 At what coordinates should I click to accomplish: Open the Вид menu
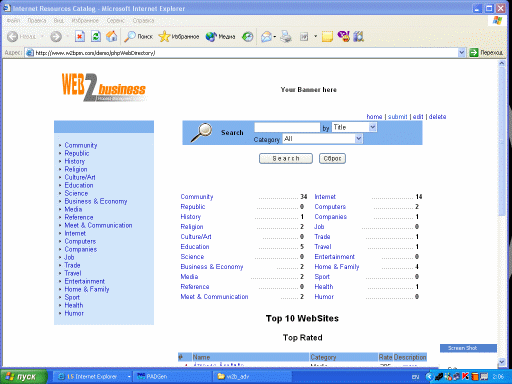click(x=59, y=21)
